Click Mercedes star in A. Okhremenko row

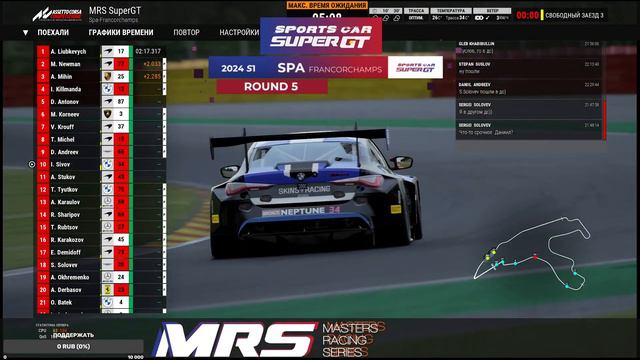pyautogui.click(x=107, y=278)
